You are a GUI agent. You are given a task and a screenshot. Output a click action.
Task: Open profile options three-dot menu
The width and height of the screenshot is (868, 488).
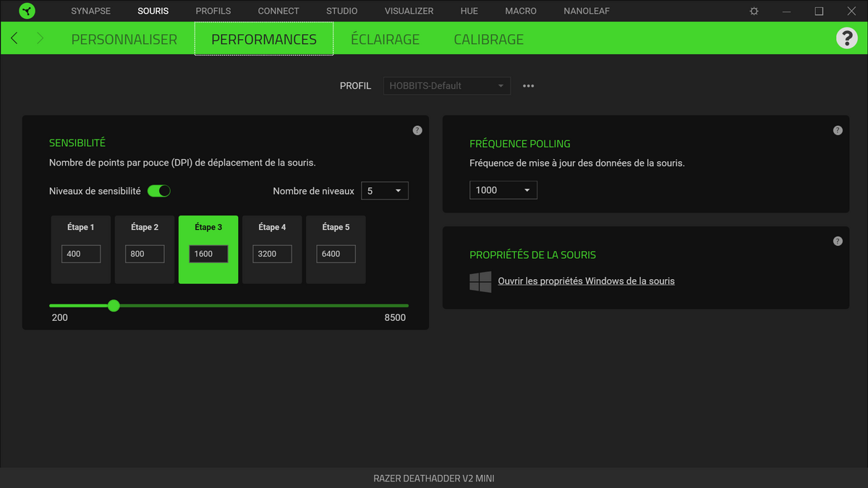coord(529,86)
